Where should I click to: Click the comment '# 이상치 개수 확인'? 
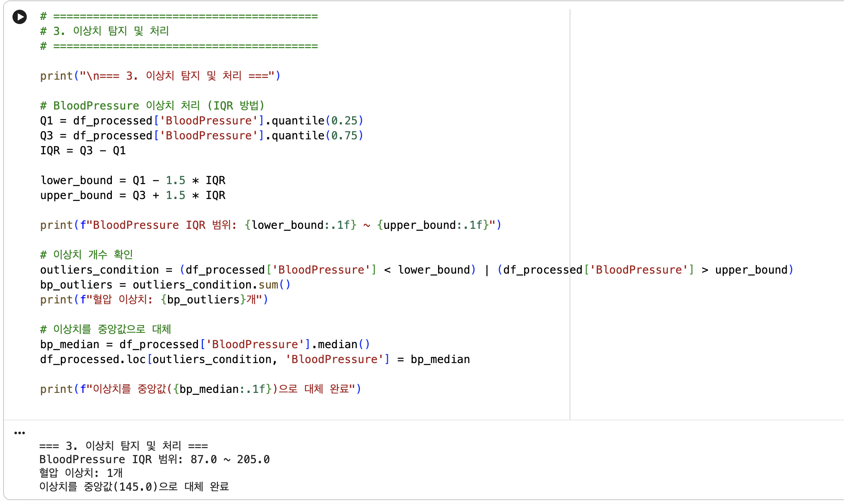86,255
